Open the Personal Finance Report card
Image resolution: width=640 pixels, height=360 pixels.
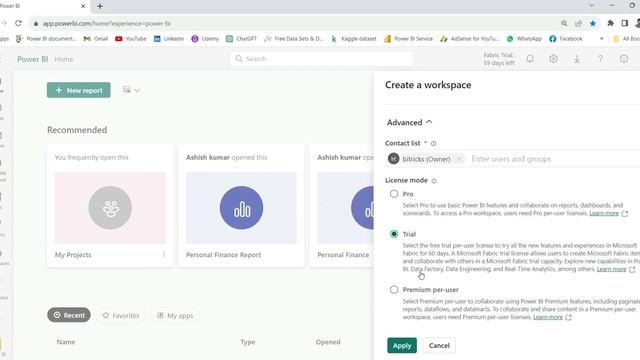(x=241, y=206)
